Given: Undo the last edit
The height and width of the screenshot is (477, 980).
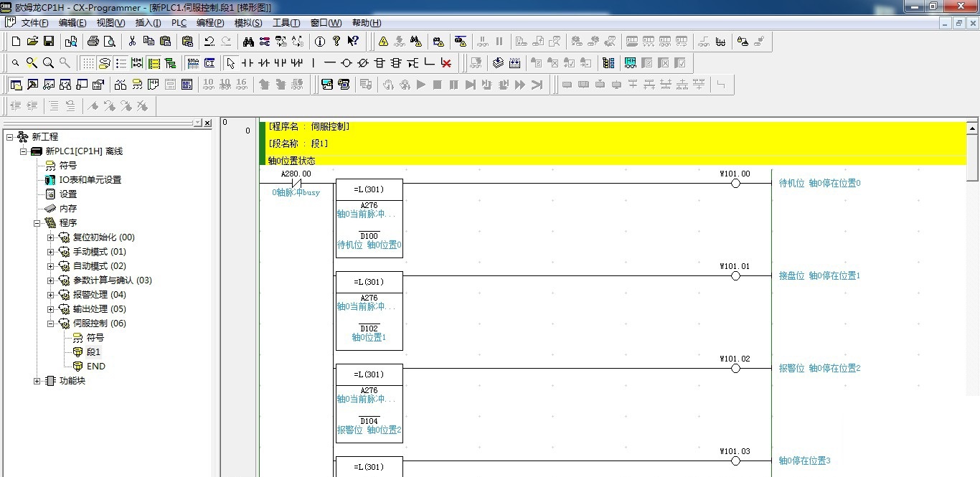Looking at the screenshot, I should (209, 41).
